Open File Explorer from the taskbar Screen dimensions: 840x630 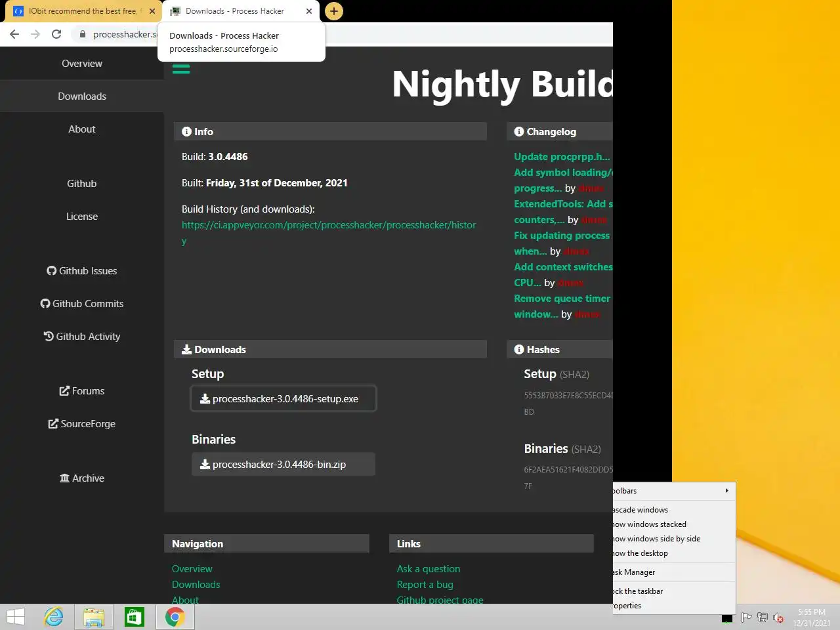(94, 617)
